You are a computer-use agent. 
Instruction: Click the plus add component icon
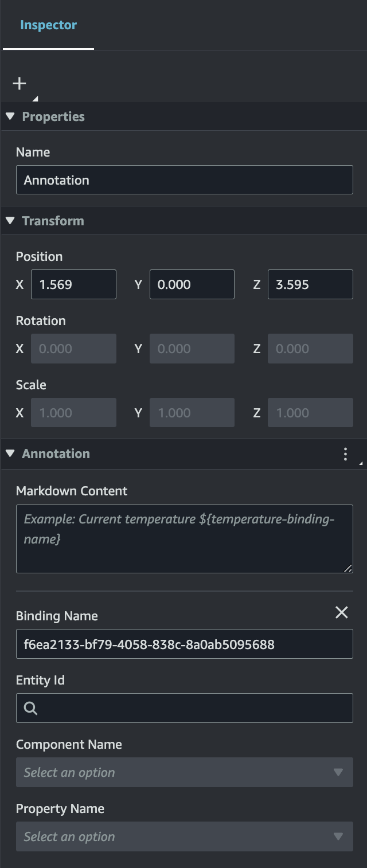19,84
